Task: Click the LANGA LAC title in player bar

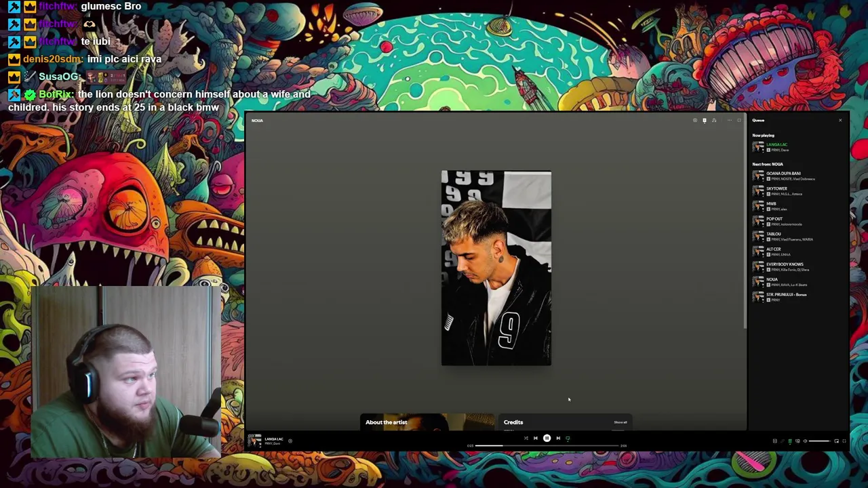Action: coord(274,439)
